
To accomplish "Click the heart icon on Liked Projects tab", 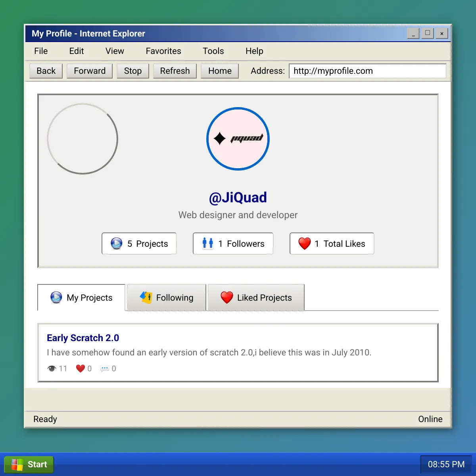I will [226, 297].
